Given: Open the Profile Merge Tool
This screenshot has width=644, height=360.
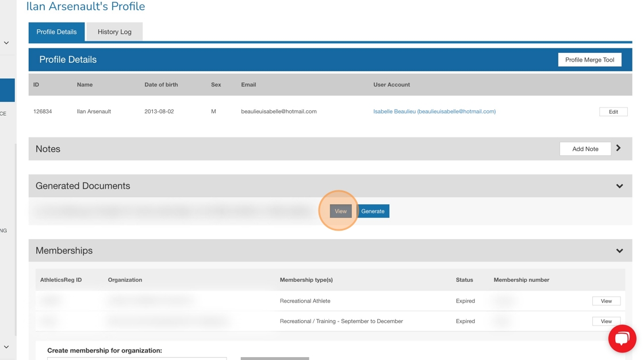Looking at the screenshot, I should pyautogui.click(x=589, y=60).
